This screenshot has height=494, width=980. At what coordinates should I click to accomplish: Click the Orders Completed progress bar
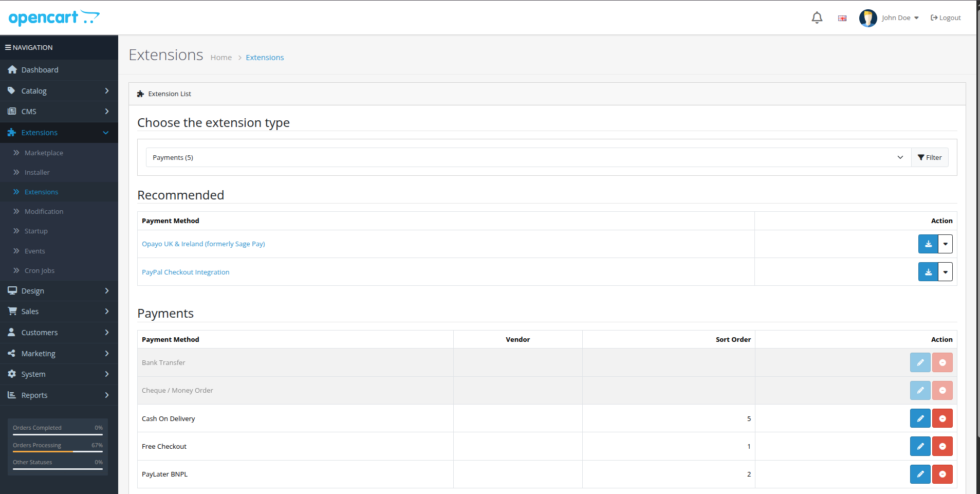coord(58,434)
